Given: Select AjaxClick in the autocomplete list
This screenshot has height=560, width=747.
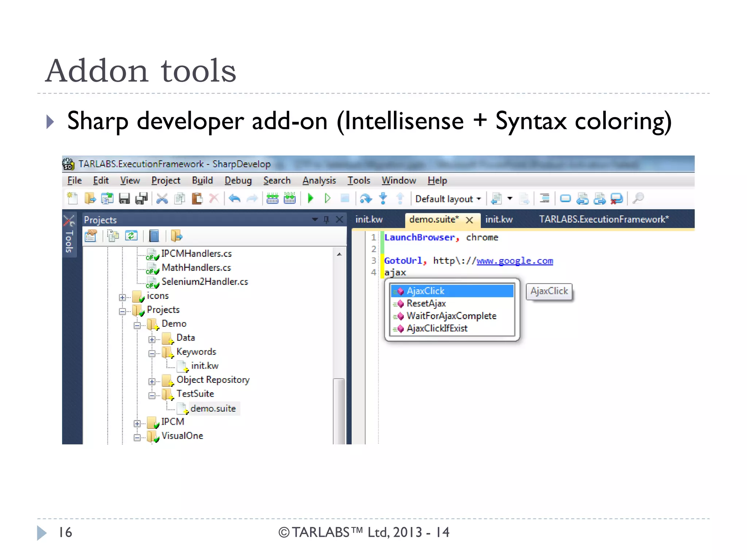Looking at the screenshot, I should [x=452, y=291].
